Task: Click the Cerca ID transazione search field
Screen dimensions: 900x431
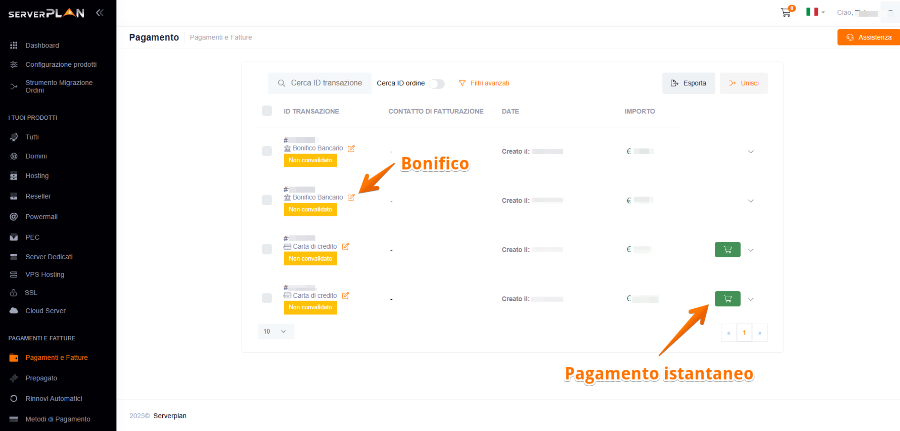Action: [x=324, y=83]
